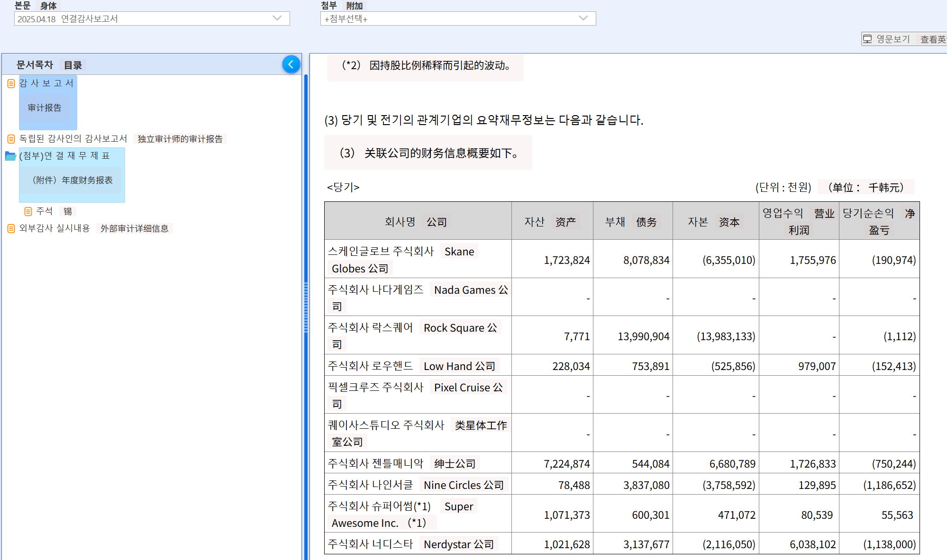Click the 픽셀크루즈 주식회사 company name cell
Viewport: 947px width, 560px height.
[418, 395]
